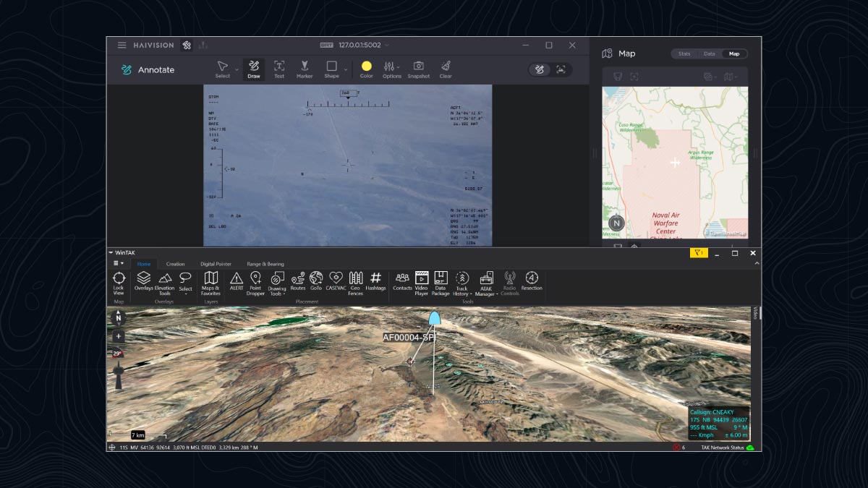Open the Hashtags tool

(x=375, y=281)
